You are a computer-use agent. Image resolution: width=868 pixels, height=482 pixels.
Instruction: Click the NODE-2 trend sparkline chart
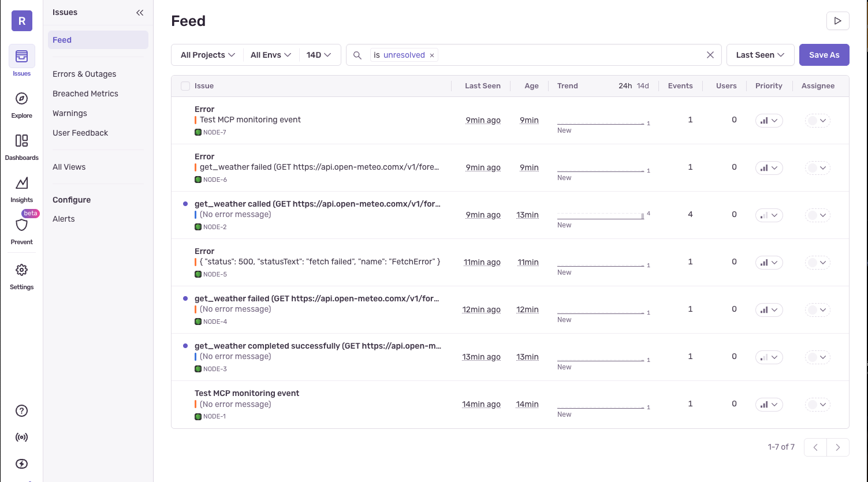(x=599, y=215)
